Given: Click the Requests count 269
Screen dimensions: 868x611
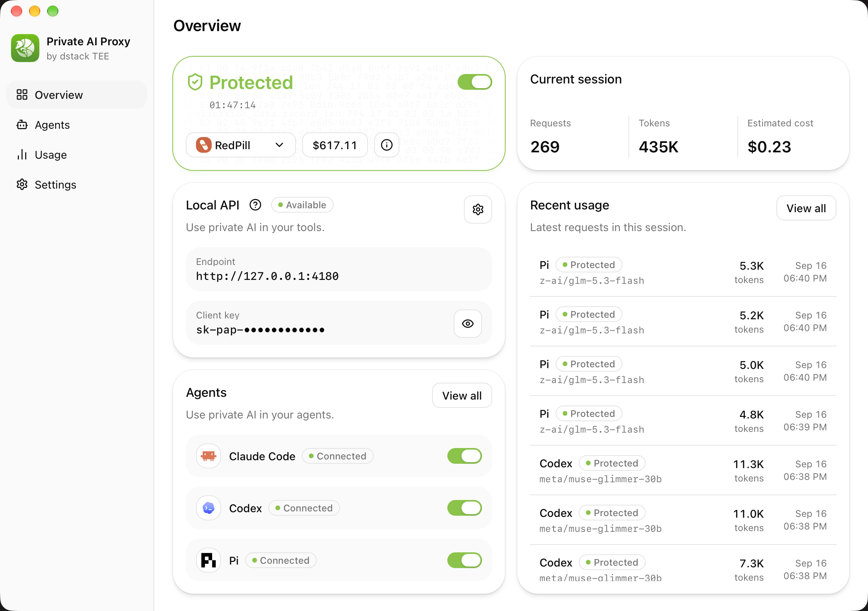Looking at the screenshot, I should pos(545,147).
